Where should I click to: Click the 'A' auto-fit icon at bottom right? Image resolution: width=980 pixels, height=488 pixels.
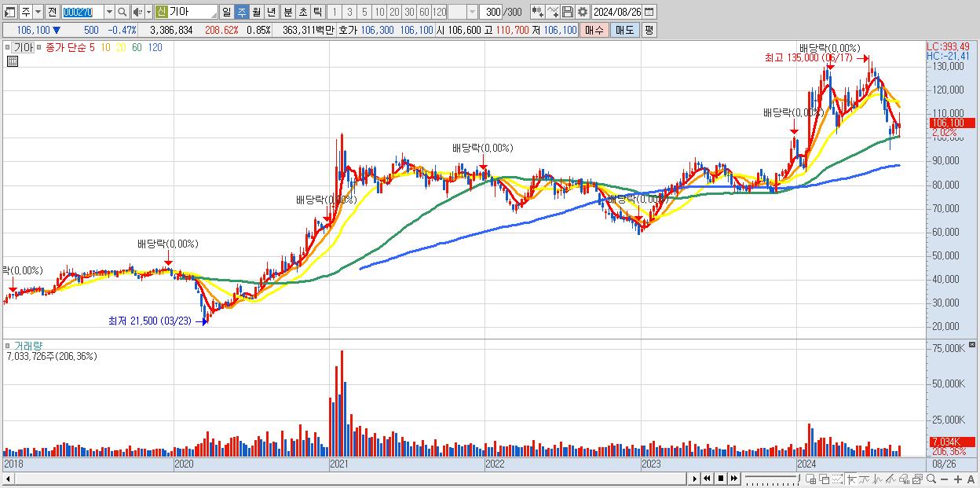pos(971,479)
